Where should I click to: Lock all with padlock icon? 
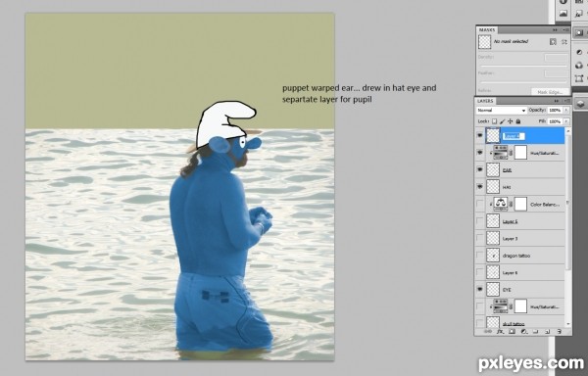(518, 121)
